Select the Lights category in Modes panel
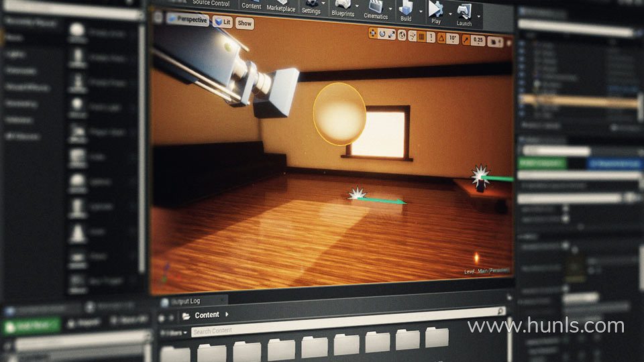644x362 pixels. pos(15,54)
